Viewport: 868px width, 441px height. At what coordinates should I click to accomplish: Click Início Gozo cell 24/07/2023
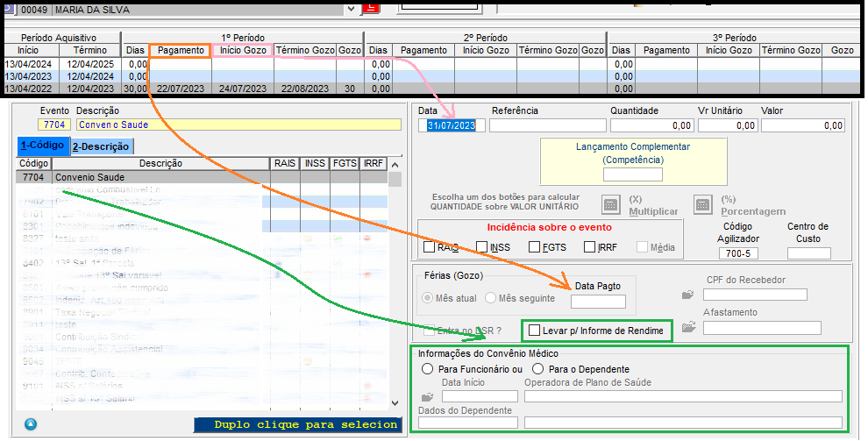[x=243, y=89]
